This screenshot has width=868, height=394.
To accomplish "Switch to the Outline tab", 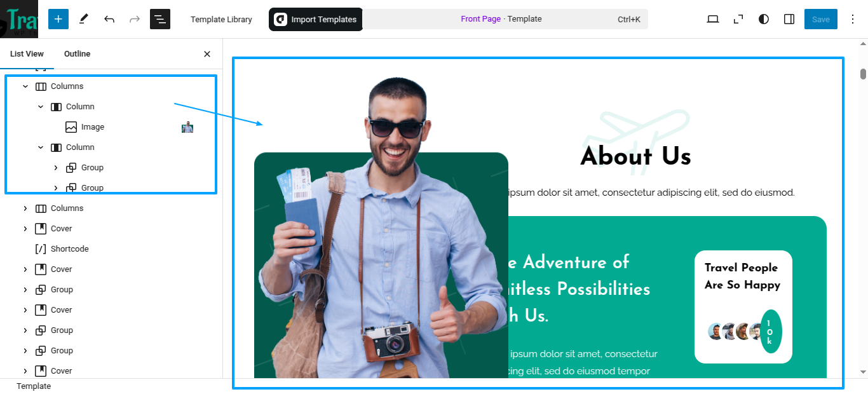I will tap(77, 54).
